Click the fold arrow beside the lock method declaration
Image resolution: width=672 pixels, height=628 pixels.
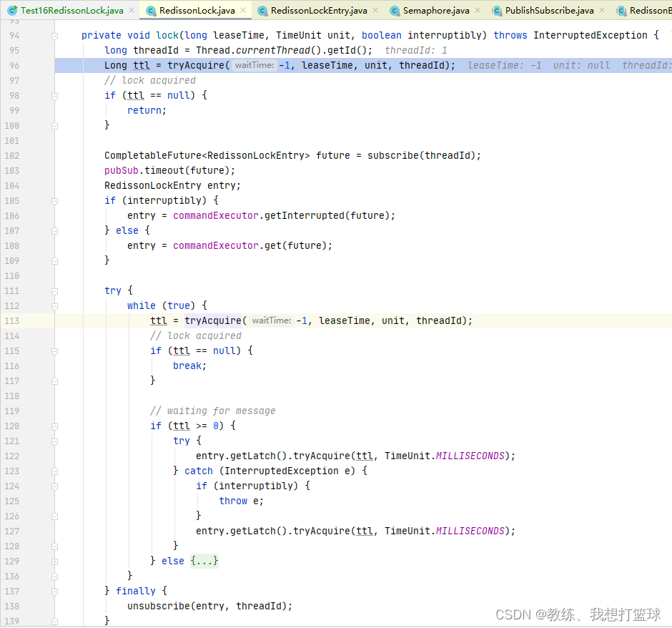54,35
